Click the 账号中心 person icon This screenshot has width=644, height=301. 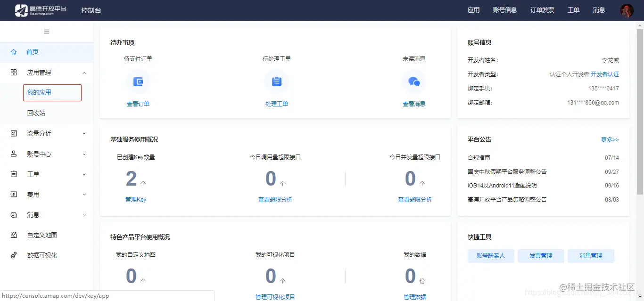(x=13, y=154)
